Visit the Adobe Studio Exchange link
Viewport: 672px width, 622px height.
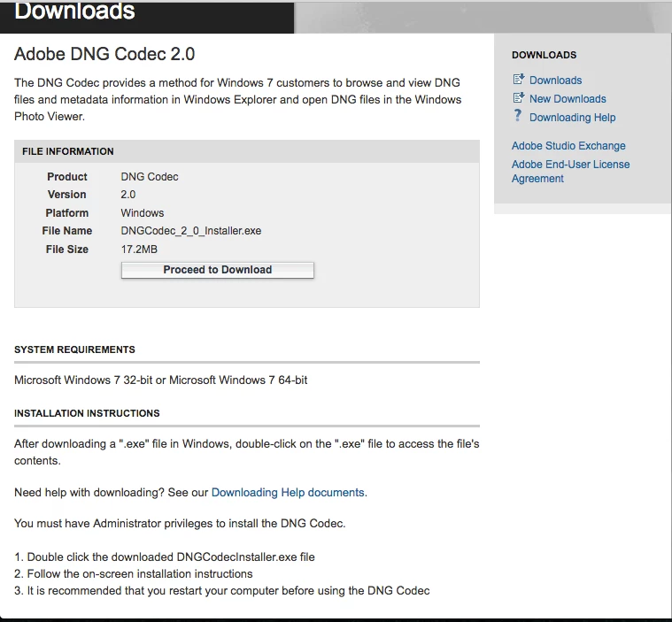[568, 146]
